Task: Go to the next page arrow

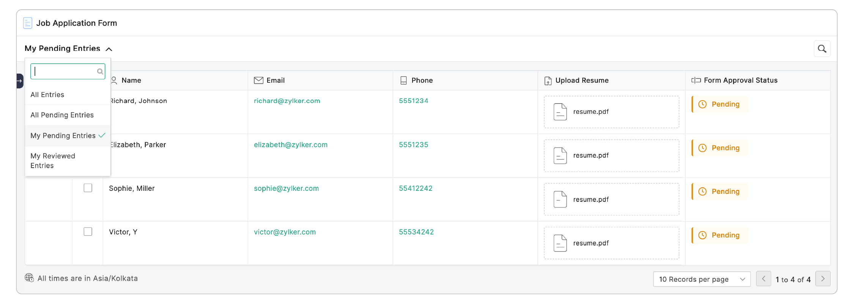Action: coord(822,279)
